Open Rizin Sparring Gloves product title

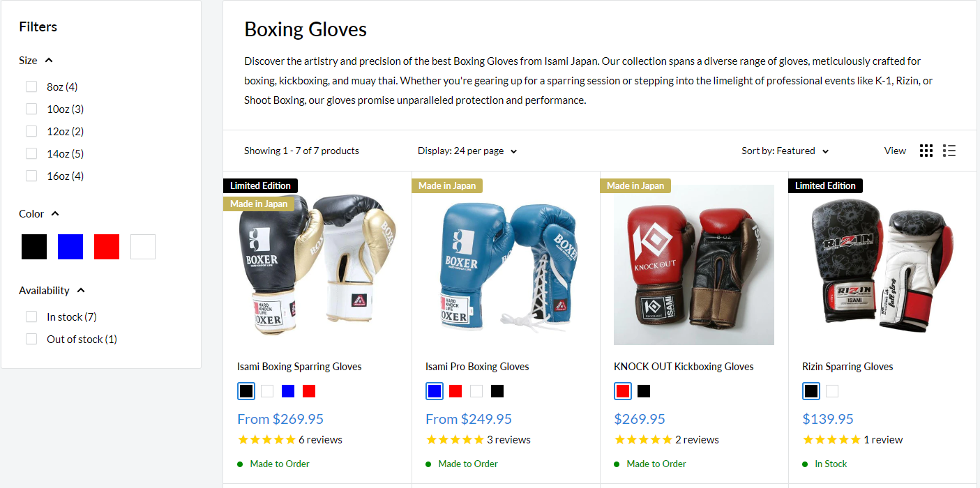point(847,367)
